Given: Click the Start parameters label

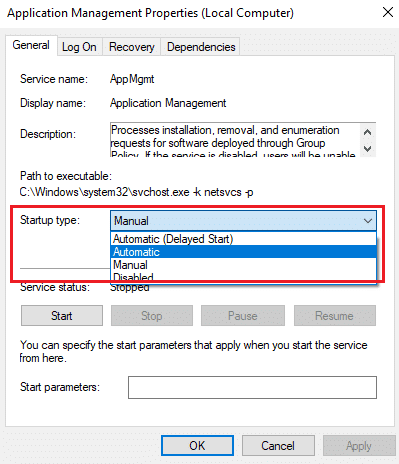Looking at the screenshot, I should point(60,387).
